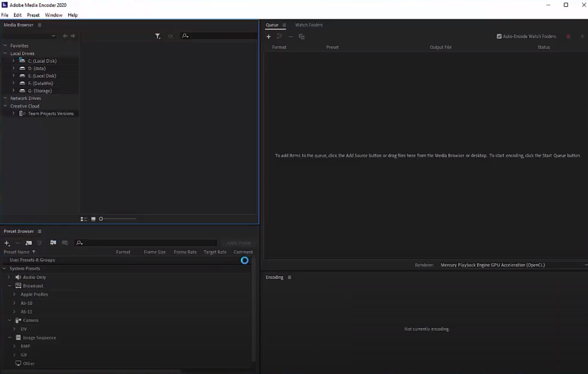Click the Preset Settings icon in Preset Browser
The height and width of the screenshot is (374, 588).
pos(40,243)
